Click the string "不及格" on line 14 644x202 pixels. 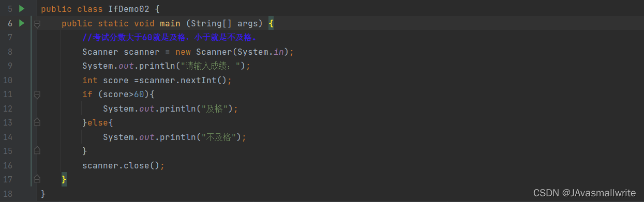[219, 137]
